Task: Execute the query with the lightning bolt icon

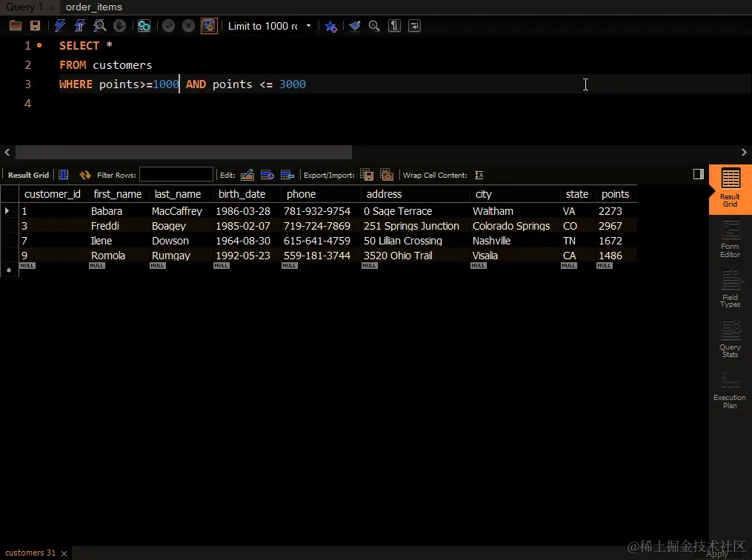Action: coord(60,26)
